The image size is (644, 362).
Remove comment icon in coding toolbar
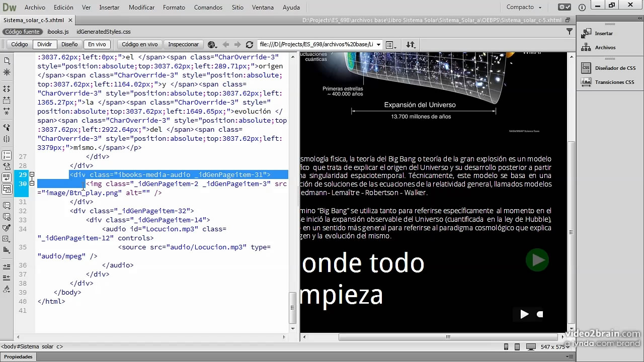(7, 217)
